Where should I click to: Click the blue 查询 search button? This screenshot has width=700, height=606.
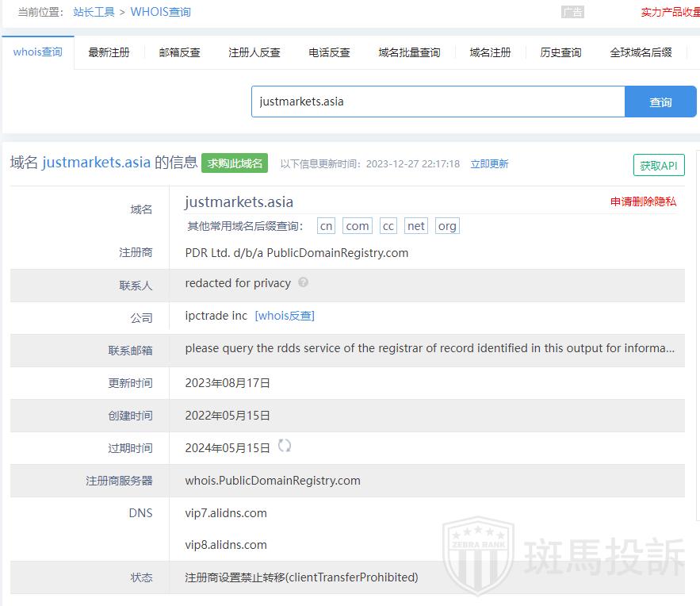[660, 102]
